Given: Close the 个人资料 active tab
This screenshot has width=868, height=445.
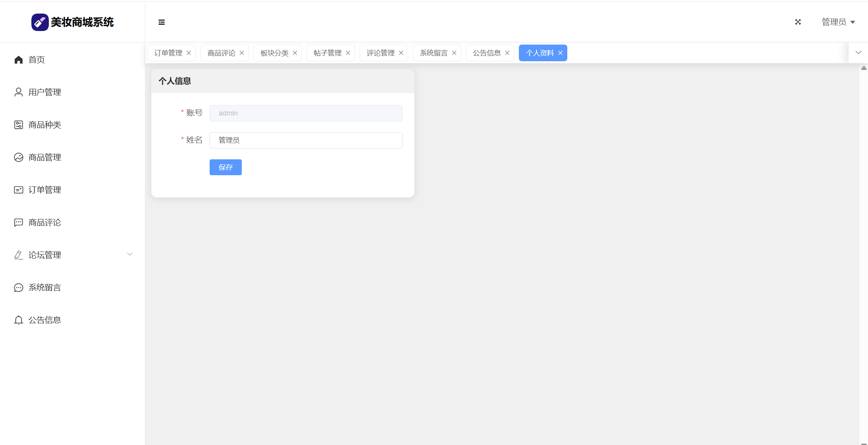Looking at the screenshot, I should (x=560, y=53).
